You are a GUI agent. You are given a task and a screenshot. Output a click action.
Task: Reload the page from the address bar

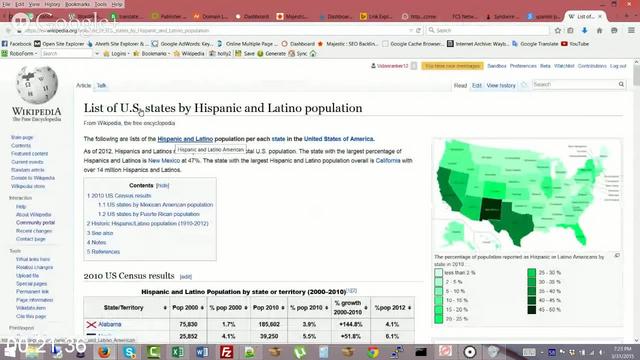pyautogui.click(x=418, y=31)
